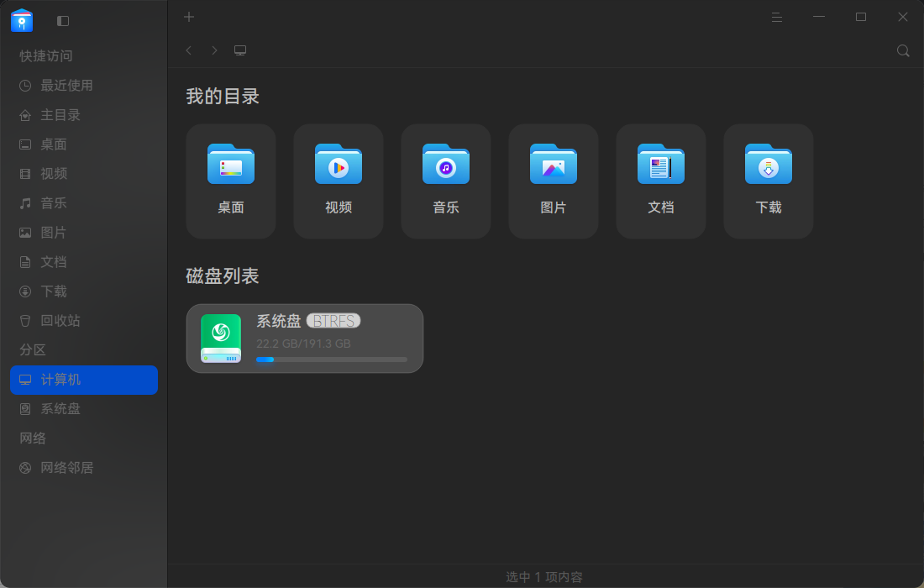This screenshot has width=924, height=588.
Task: Open 网络邻居 in the sidebar
Action: click(x=84, y=468)
